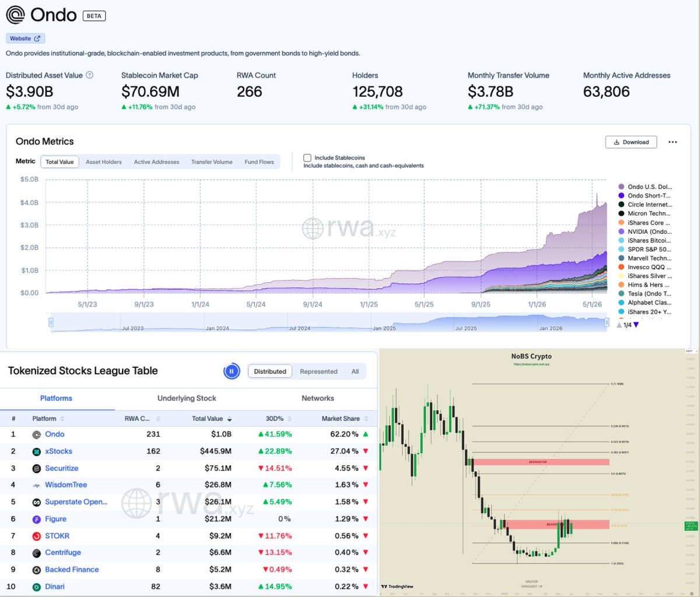Viewport: 700px width, 597px height.
Task: Click the STOKR platform icon
Action: click(36, 536)
